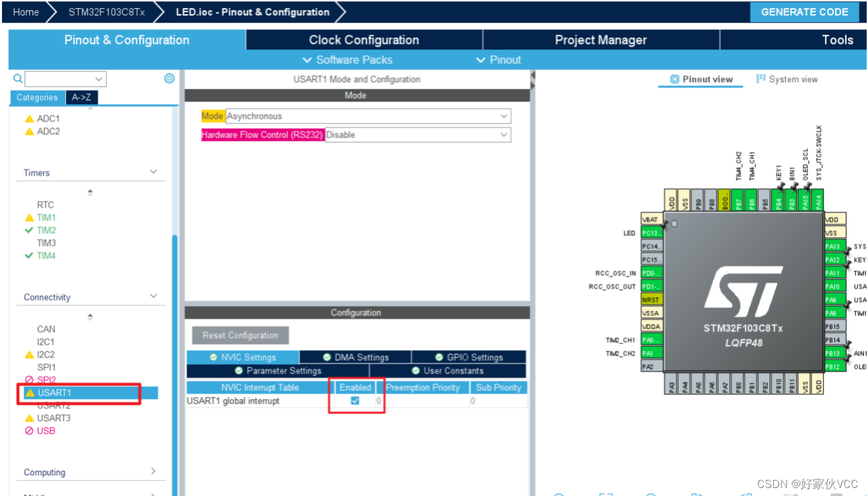Screen dimensions: 868x496
Task: Select RTC under Timers
Action: (x=45, y=205)
